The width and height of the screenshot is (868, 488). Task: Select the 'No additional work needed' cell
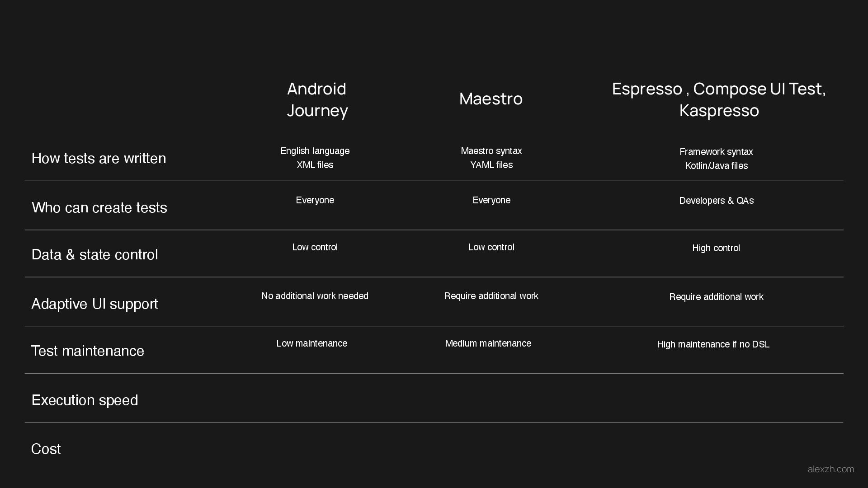point(315,296)
